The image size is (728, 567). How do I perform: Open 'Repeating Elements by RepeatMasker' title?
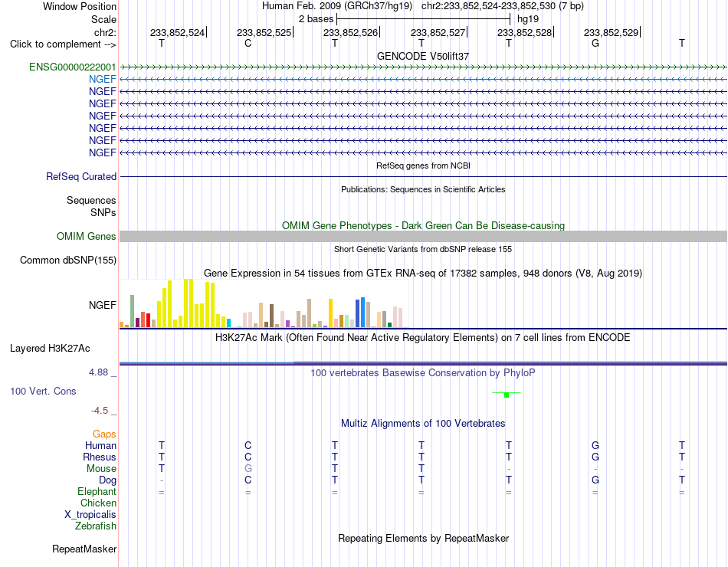coord(423,538)
